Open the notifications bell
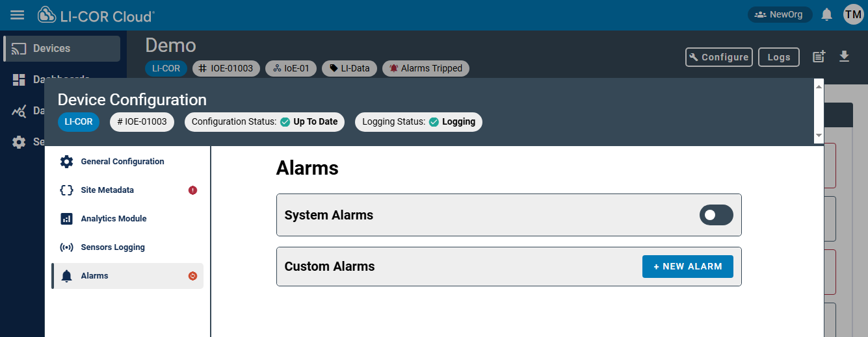Viewport: 868px width, 337px height. (827, 14)
